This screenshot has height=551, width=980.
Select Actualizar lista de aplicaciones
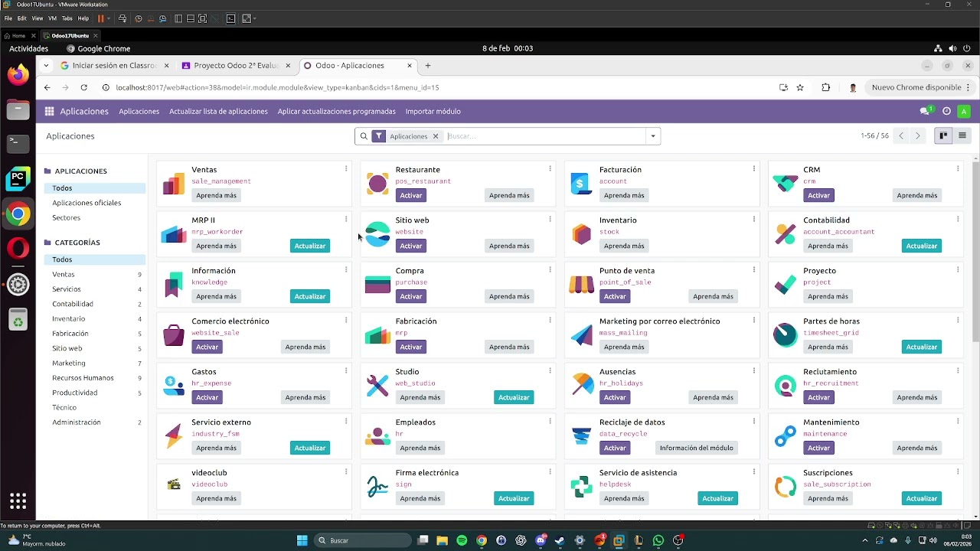pos(218,111)
